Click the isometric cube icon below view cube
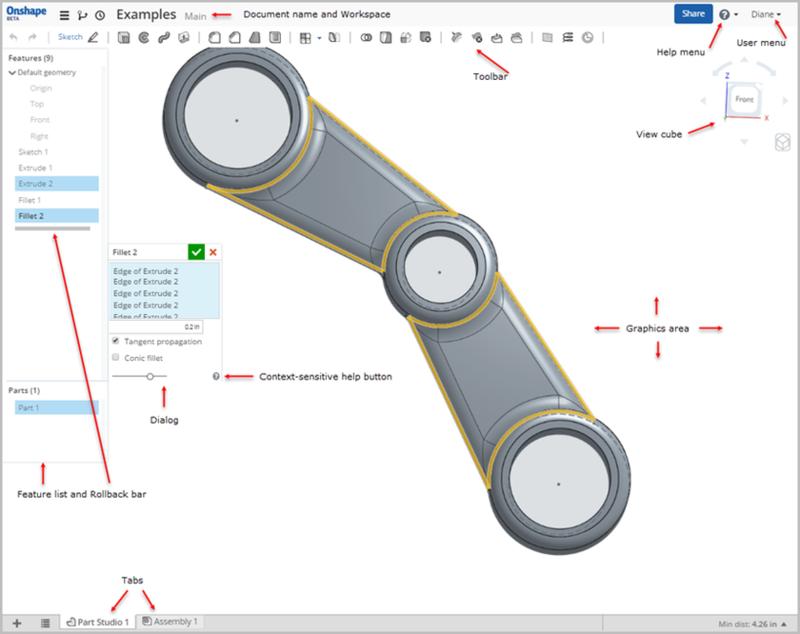Image resolution: width=800 pixels, height=634 pixels. coord(783,144)
